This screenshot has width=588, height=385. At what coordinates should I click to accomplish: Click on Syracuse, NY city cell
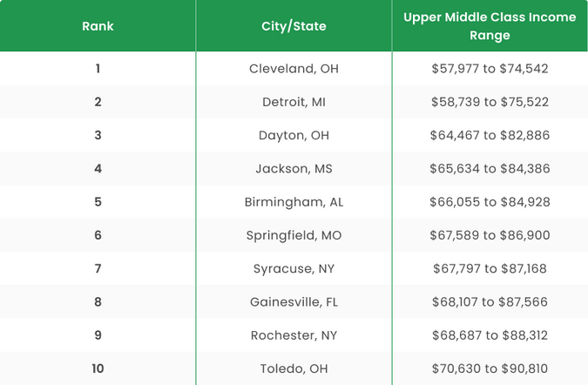coord(294,268)
